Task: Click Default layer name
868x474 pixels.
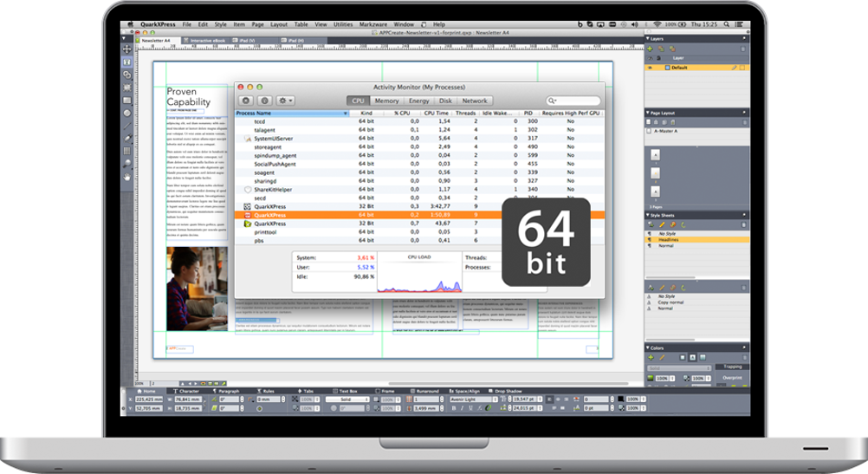Action: click(x=679, y=68)
